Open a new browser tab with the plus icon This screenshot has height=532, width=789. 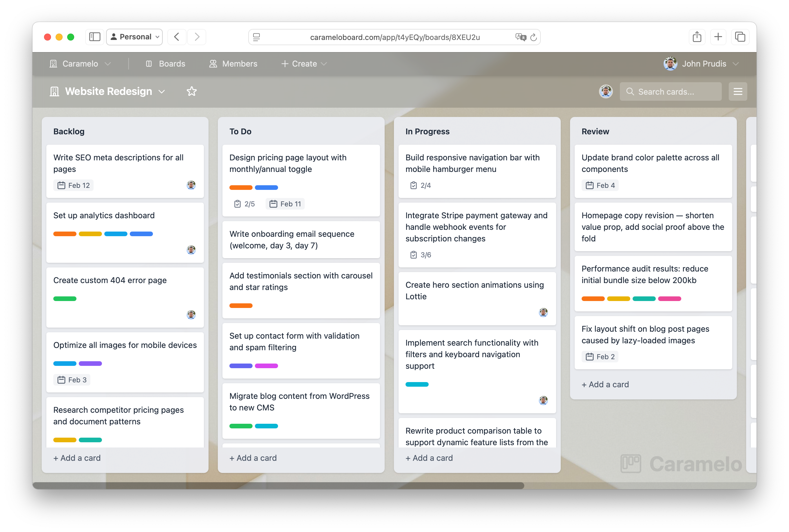tap(718, 37)
